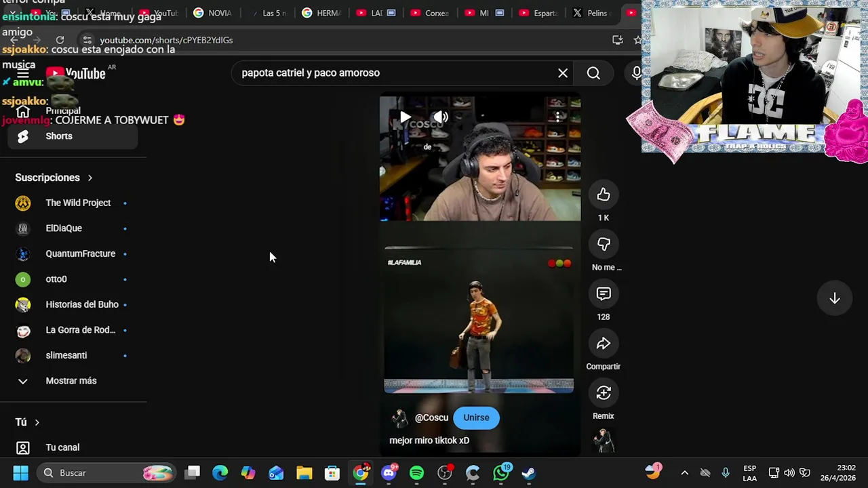This screenshot has height=488, width=868.
Task: Switch to the Corxea YouTube tab
Action: pos(430,13)
